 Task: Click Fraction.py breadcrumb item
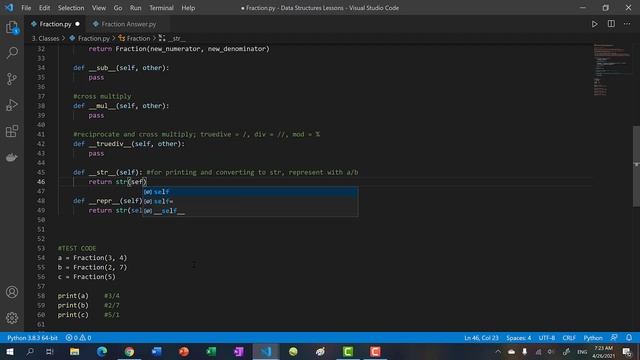(89, 38)
